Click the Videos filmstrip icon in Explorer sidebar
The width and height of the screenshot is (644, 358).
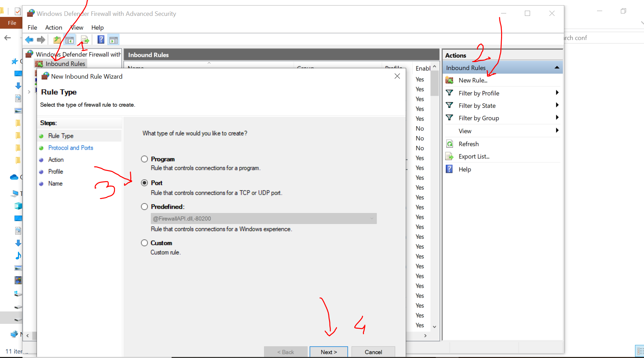click(x=18, y=280)
